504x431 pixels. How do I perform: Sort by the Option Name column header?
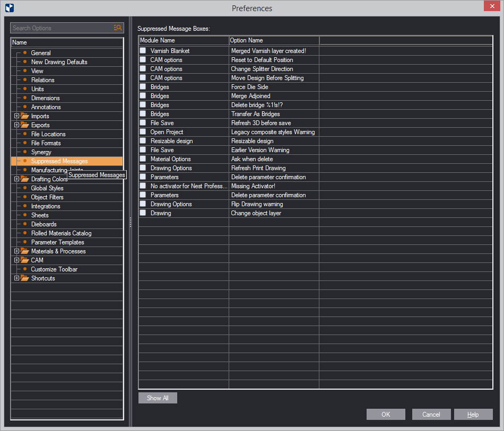click(x=274, y=40)
